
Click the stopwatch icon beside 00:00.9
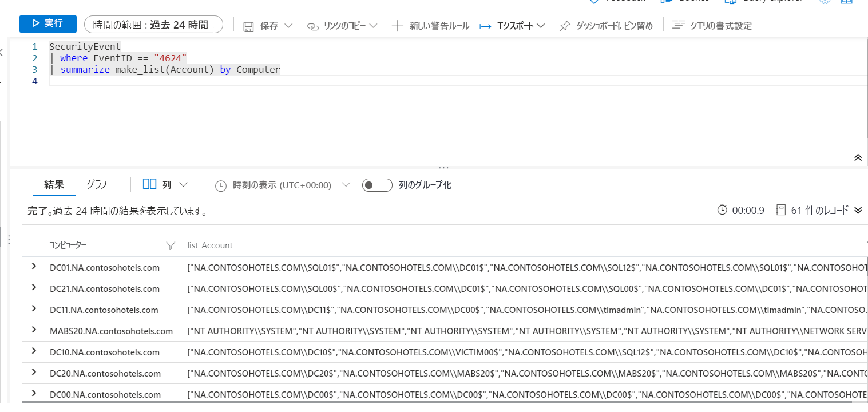[722, 210]
